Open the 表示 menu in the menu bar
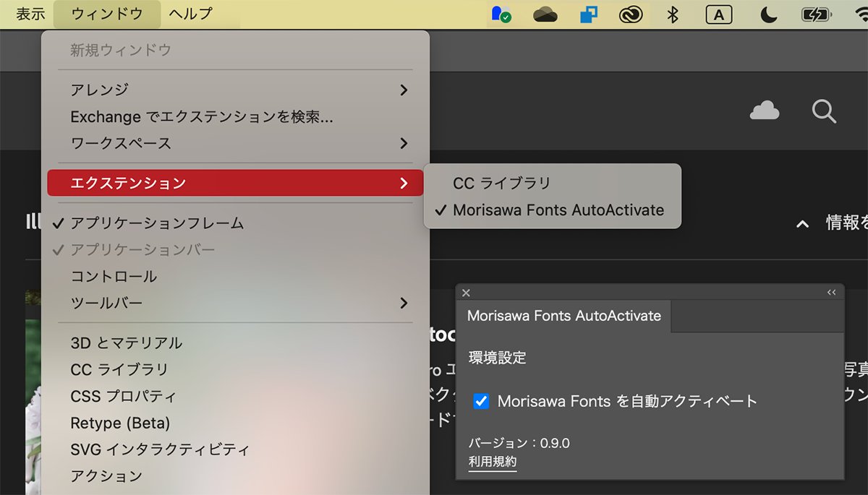 coord(30,14)
